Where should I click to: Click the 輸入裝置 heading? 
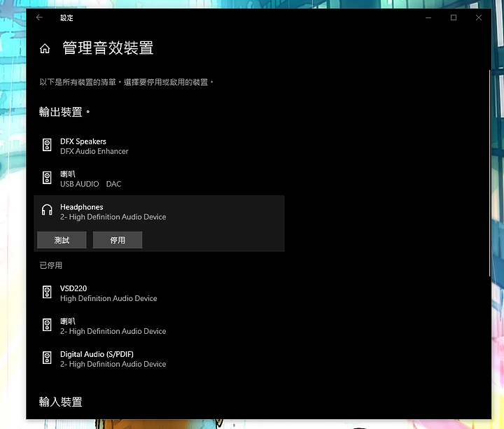61,402
